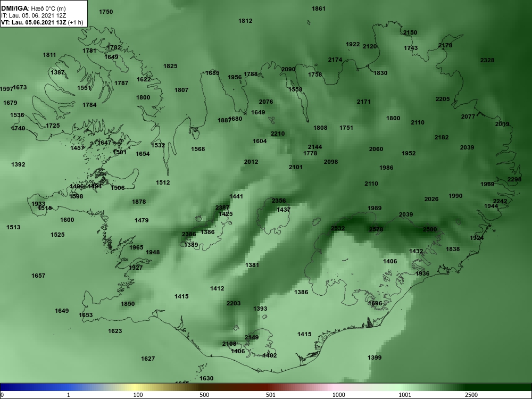Viewport: 532px width, 399px height.
Task: Click the map value 2578
Action: click(x=376, y=229)
